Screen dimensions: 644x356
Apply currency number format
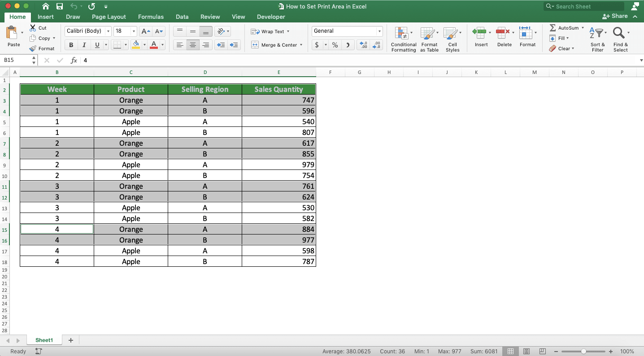point(317,45)
